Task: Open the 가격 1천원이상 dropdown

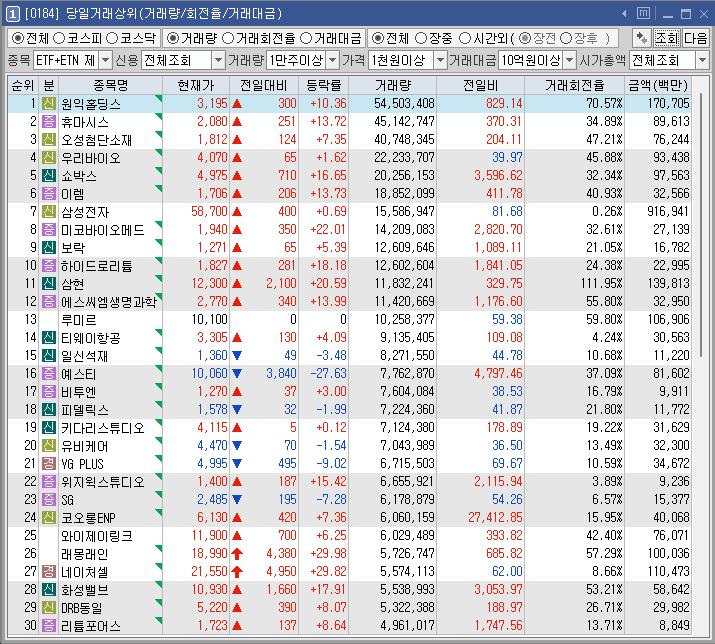Action: 440,60
